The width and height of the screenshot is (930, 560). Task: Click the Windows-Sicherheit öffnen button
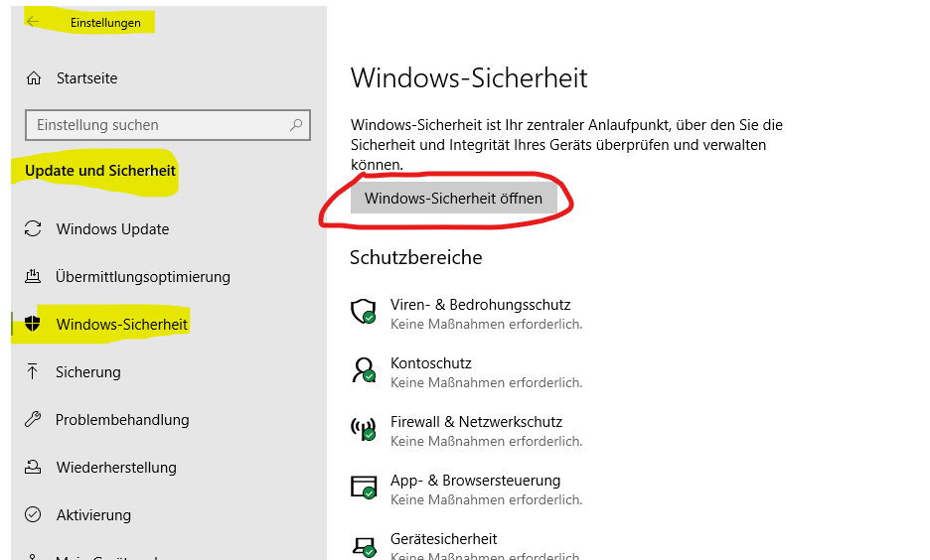coord(454,198)
